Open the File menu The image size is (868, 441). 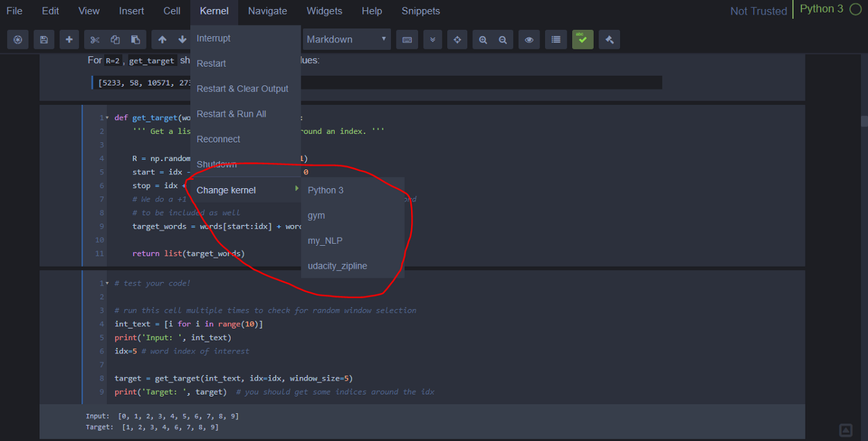point(15,11)
